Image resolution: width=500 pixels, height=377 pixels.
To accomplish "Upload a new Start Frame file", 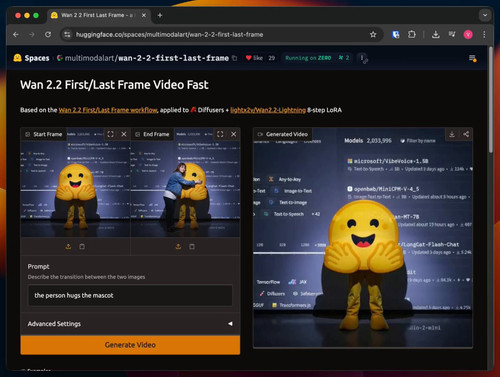I will pyautogui.click(x=68, y=247).
